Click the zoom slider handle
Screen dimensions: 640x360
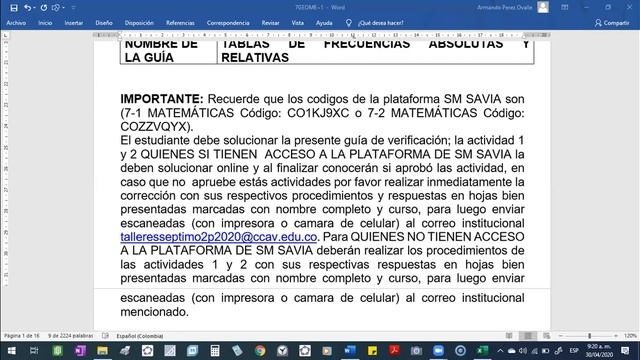[x=589, y=336]
